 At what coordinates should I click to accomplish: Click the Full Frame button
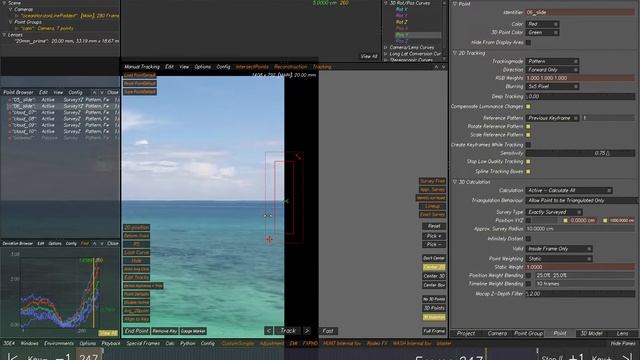(433, 331)
